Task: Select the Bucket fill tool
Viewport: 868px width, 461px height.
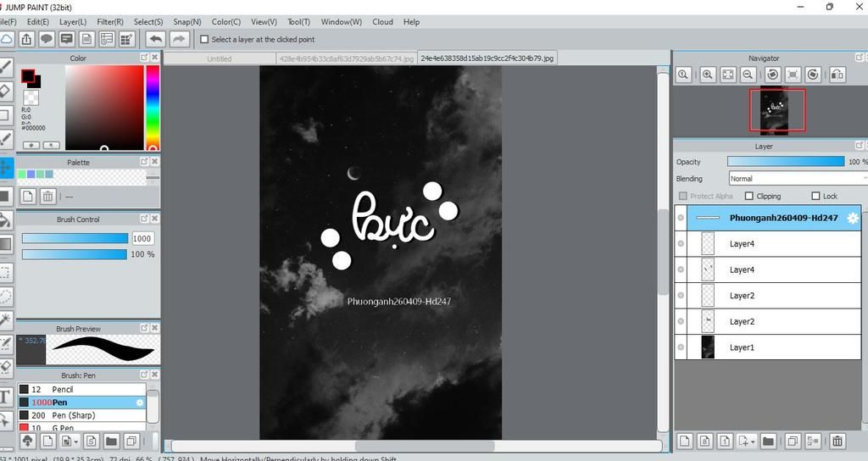Action: coord(6,220)
